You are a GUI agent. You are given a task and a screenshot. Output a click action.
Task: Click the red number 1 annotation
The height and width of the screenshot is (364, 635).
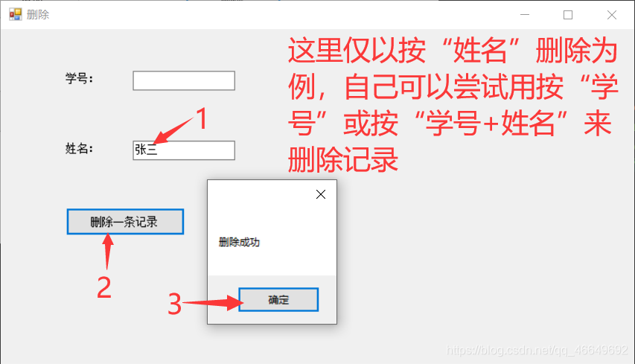click(202, 118)
